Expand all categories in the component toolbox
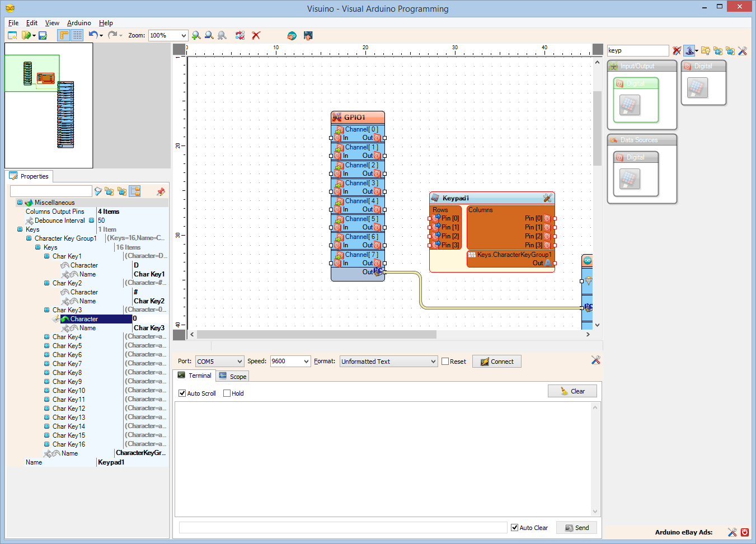 click(x=718, y=50)
